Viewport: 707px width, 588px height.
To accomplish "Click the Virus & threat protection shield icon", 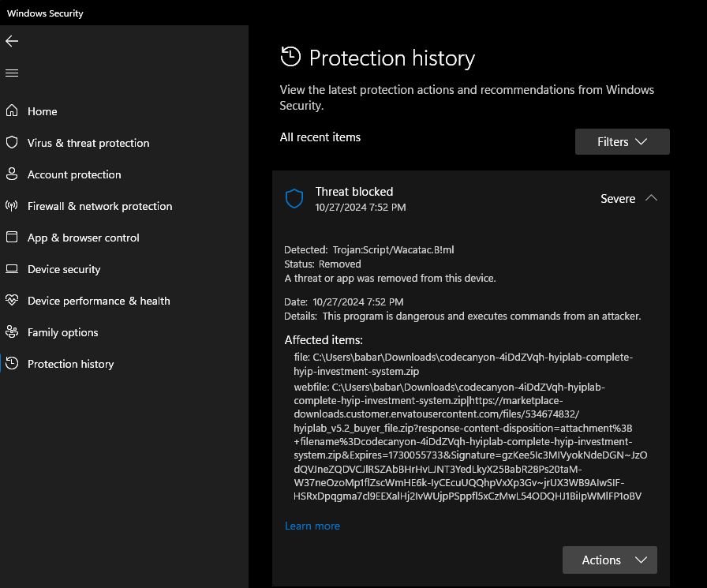I will (12, 143).
